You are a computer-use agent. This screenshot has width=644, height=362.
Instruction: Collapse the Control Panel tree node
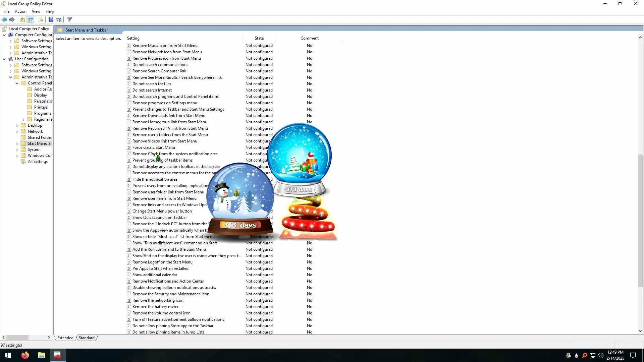[17, 83]
